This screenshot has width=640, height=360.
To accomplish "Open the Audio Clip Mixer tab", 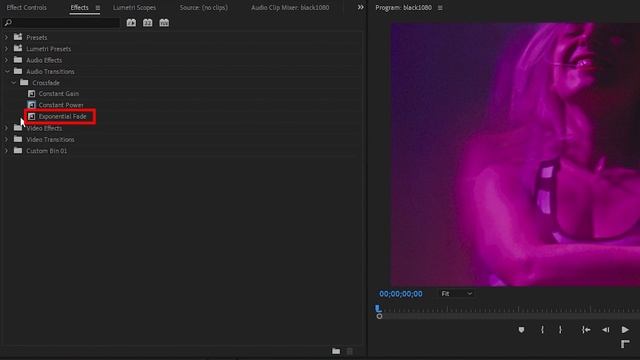I will click(x=290, y=7).
